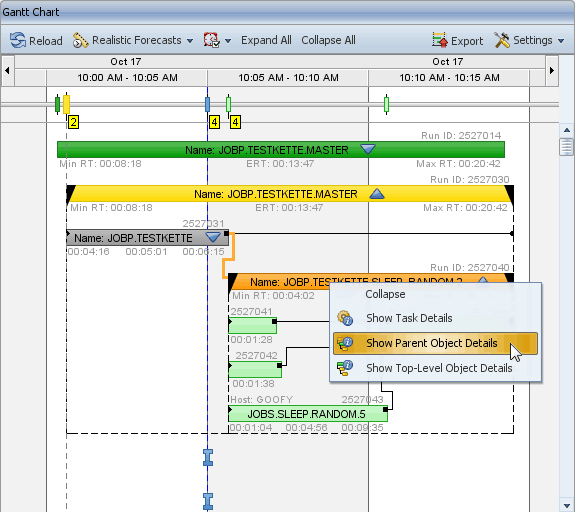575x512 pixels.
Task: Click upper blue I-beam marker on time line
Action: click(x=208, y=457)
